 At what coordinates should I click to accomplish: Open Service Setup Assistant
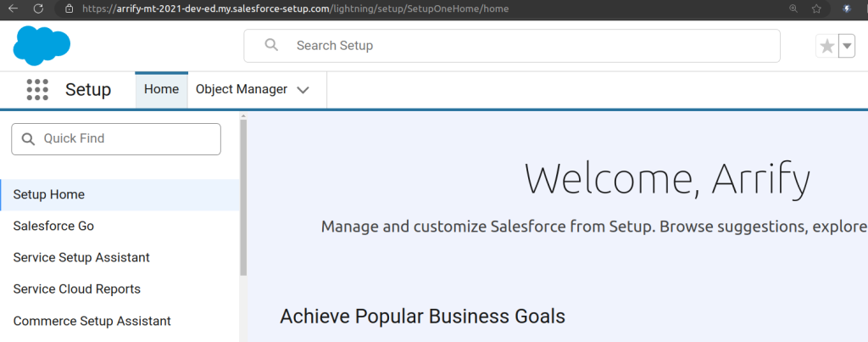81,257
